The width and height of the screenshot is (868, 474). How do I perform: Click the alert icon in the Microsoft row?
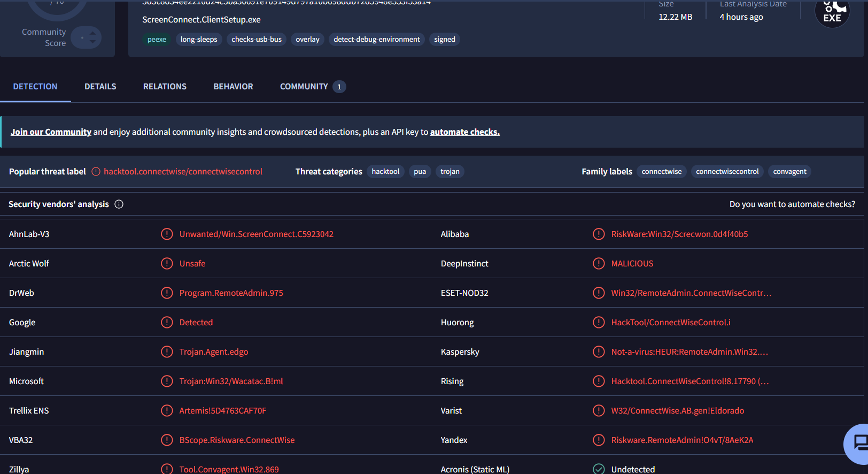tap(167, 381)
